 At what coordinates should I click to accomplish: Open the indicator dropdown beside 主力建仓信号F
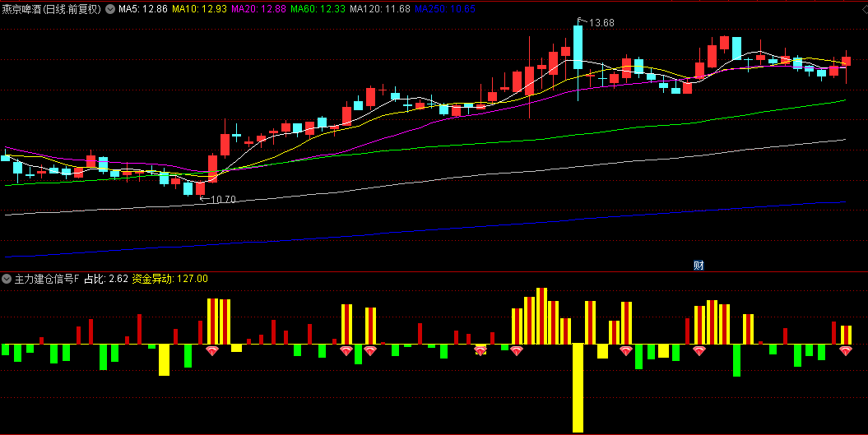[x=7, y=279]
